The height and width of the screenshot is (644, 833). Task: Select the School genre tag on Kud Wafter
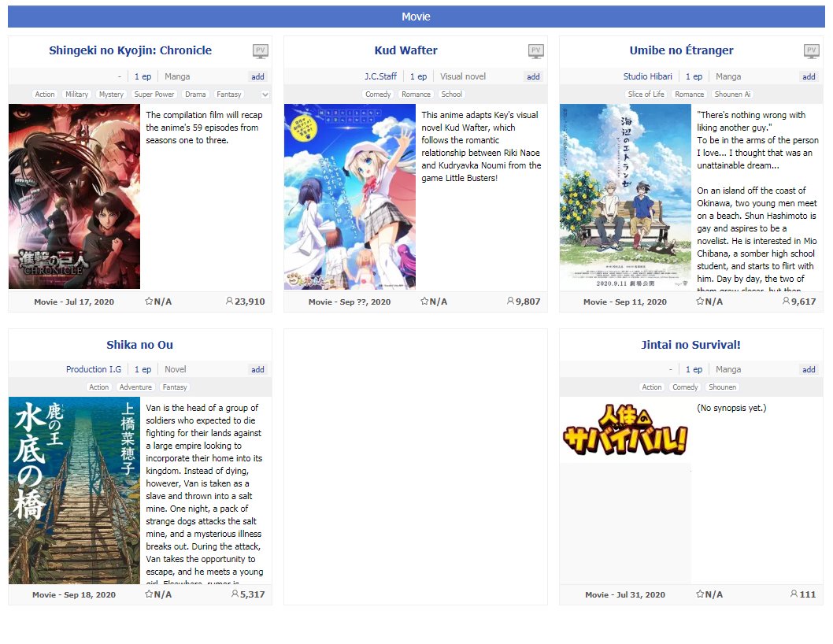click(x=452, y=94)
